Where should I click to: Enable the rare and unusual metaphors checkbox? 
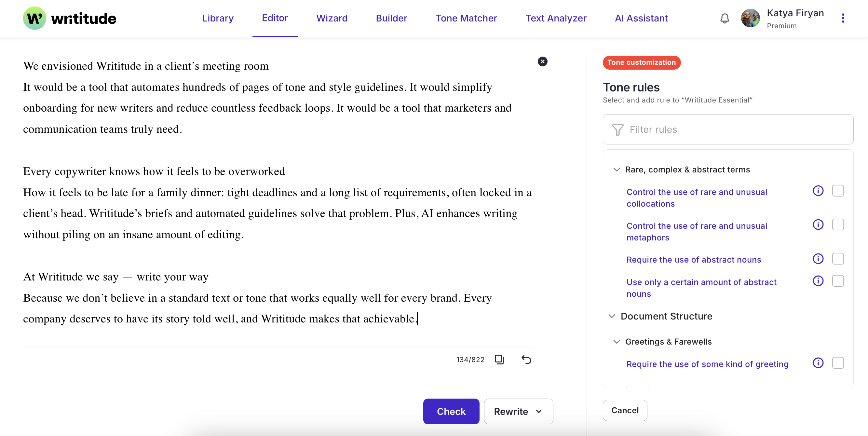tap(838, 225)
